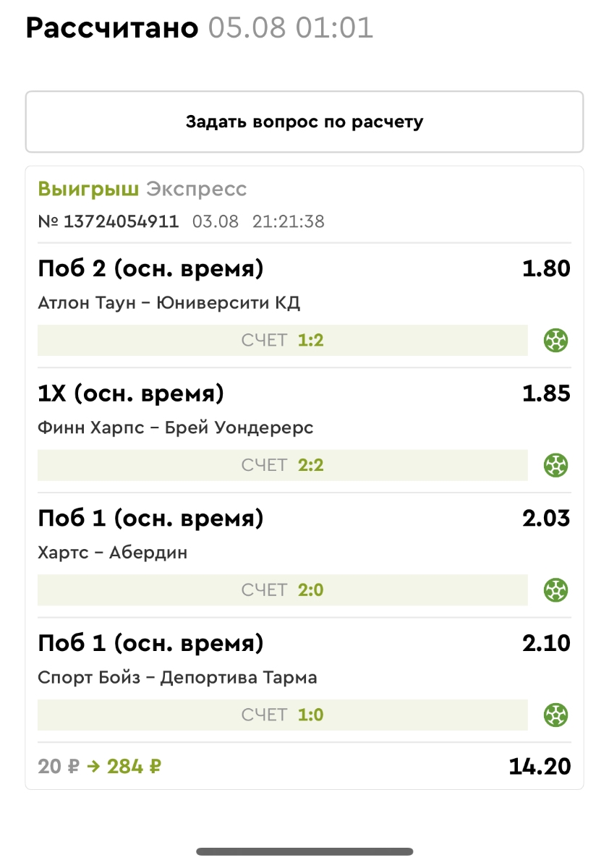The height and width of the screenshot is (868, 609).
Task: Tap the 2.03 odds for Hearts win
Action: coord(546,519)
